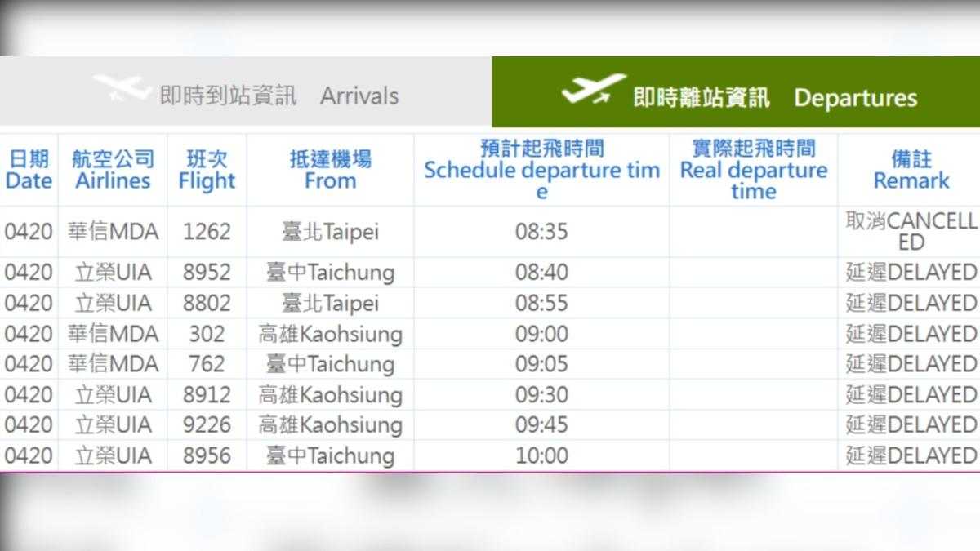Select UIA flight 9226 to Kaohsiung
980x551 pixels.
207,425
